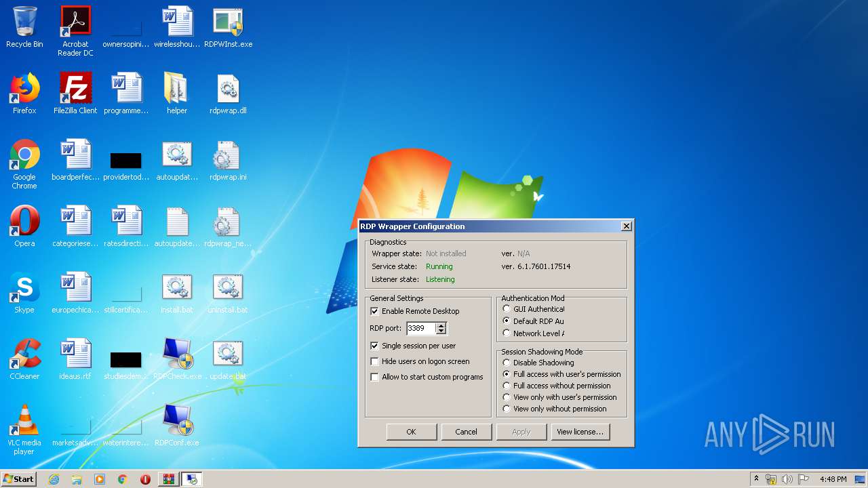
Task: Open the volume control tray icon
Action: (787, 479)
